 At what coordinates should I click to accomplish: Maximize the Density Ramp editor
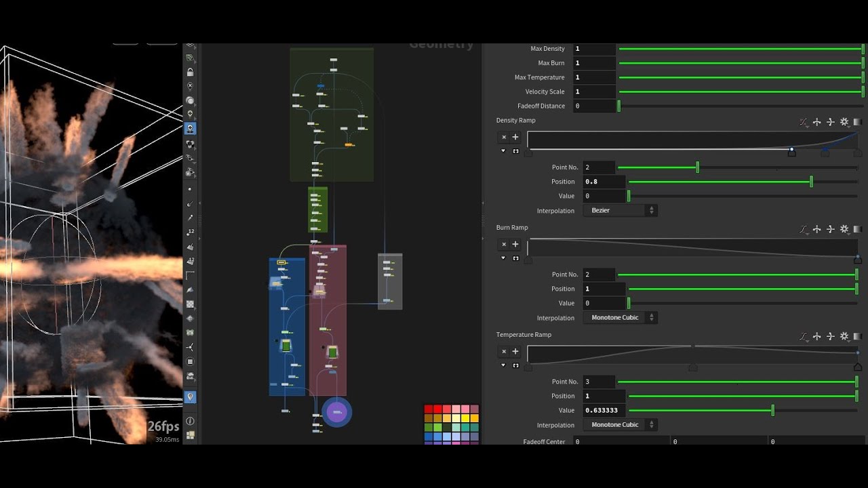pyautogui.click(x=515, y=150)
